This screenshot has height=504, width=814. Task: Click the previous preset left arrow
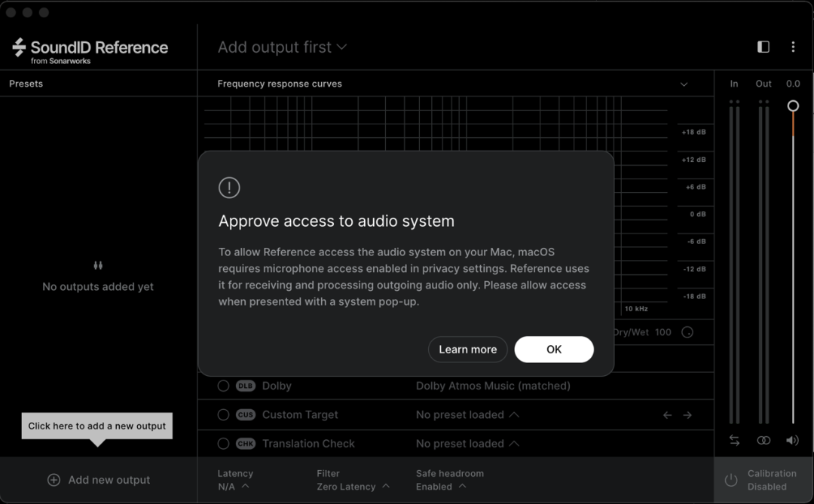[667, 415]
